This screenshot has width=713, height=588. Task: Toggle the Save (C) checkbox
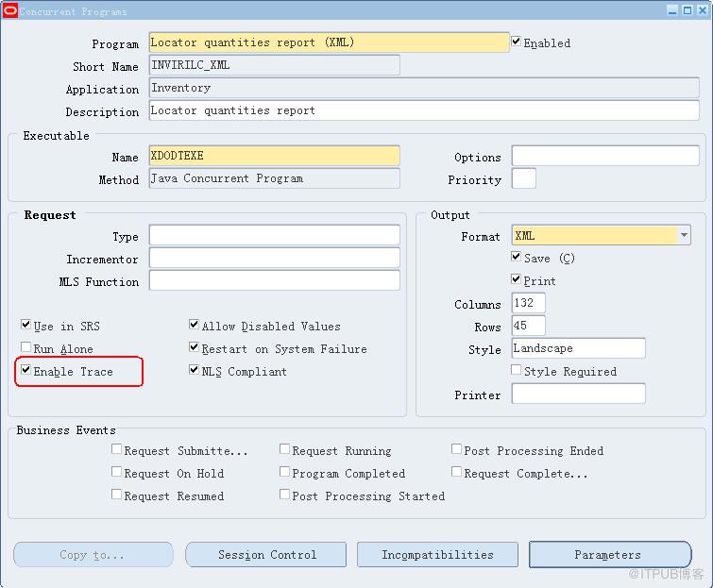[517, 258]
